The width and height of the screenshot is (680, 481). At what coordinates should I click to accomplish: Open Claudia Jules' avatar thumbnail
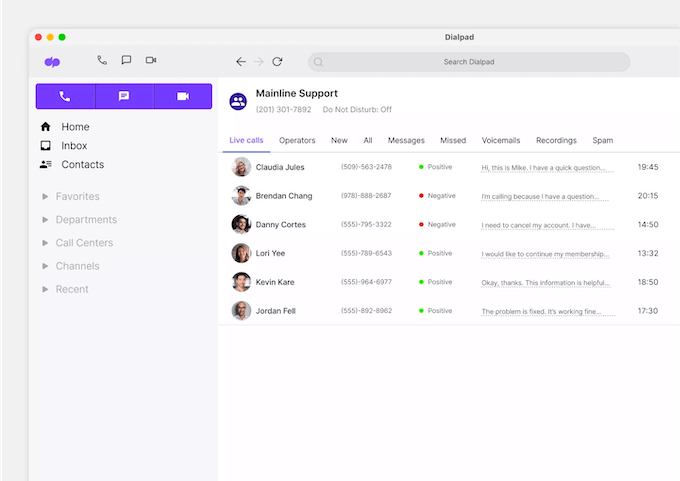click(241, 167)
